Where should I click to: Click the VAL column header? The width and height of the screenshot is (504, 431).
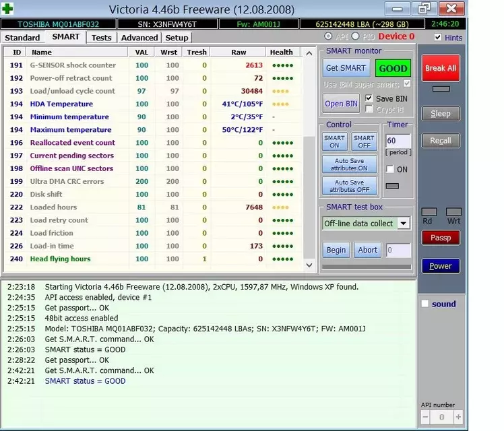(x=141, y=52)
